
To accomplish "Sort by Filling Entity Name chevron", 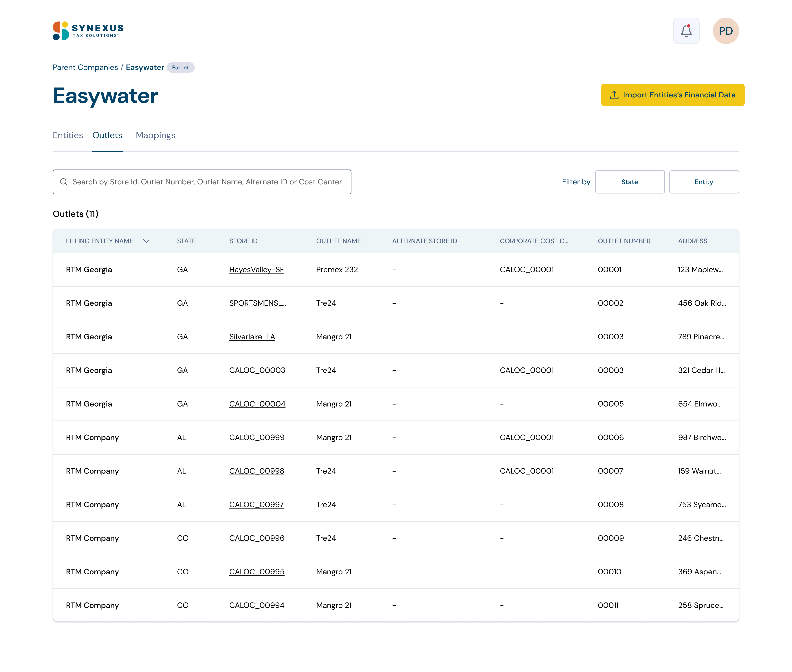I will coord(146,241).
